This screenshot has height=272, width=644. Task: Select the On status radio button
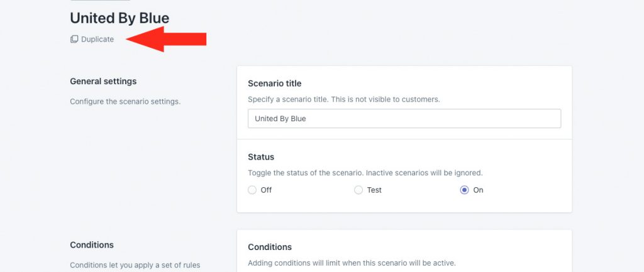[464, 190]
